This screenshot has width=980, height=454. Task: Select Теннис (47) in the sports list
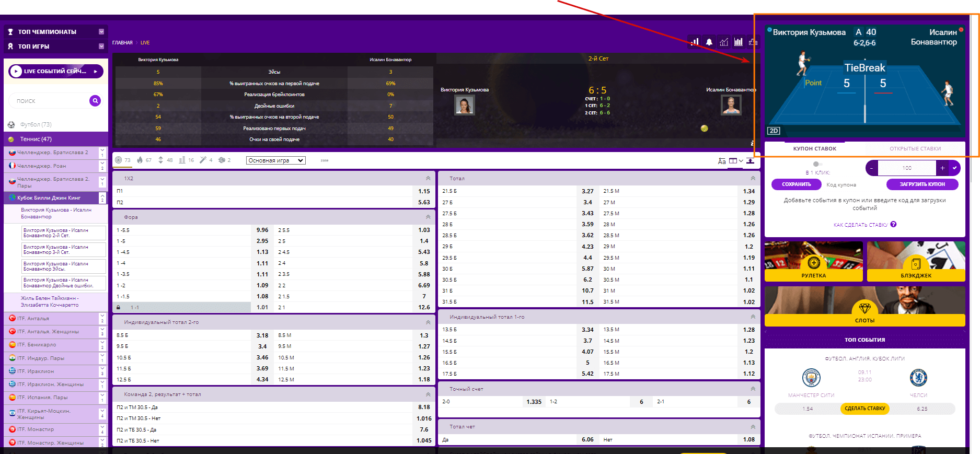55,139
